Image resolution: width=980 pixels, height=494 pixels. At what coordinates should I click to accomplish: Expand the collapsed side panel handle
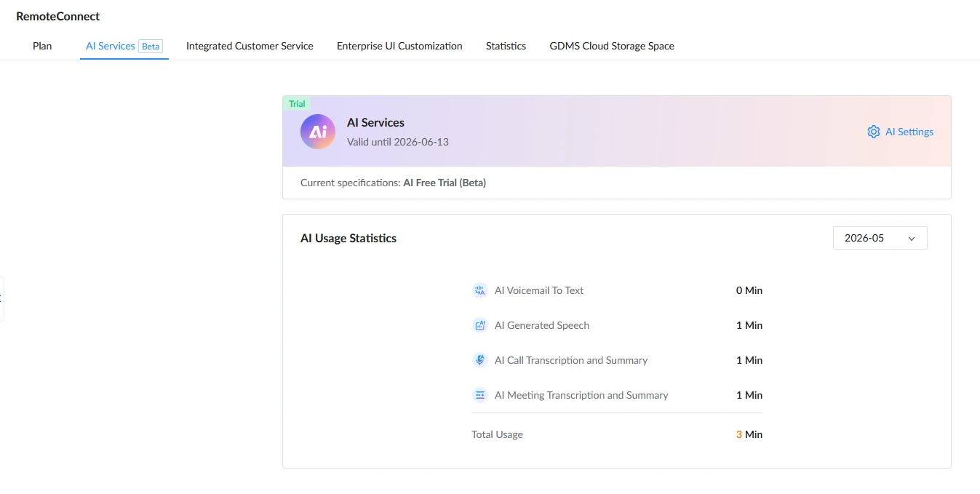1,298
